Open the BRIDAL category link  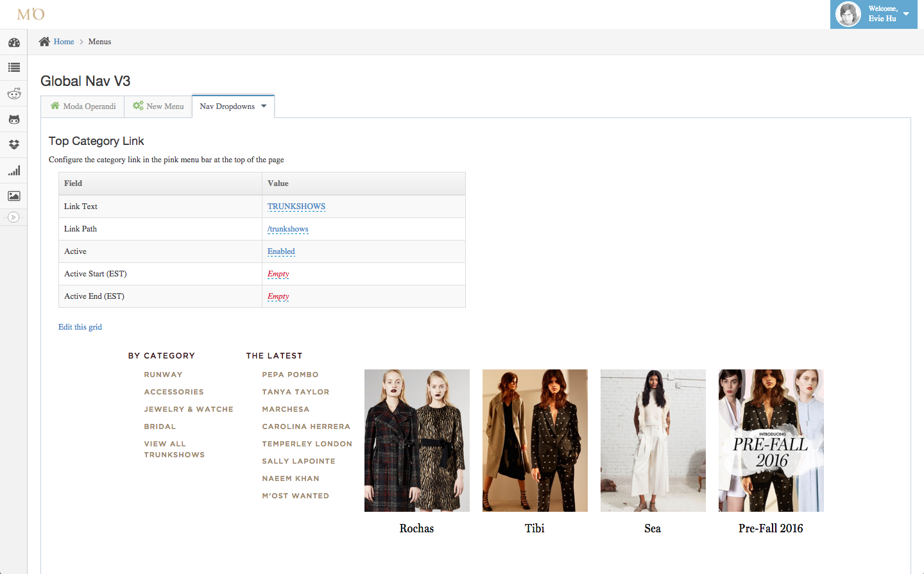(160, 426)
